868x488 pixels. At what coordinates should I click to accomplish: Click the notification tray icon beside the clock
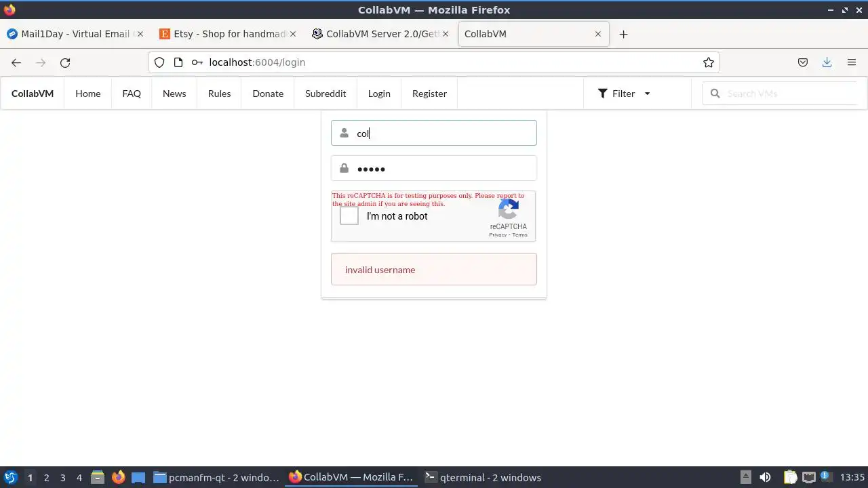826,477
